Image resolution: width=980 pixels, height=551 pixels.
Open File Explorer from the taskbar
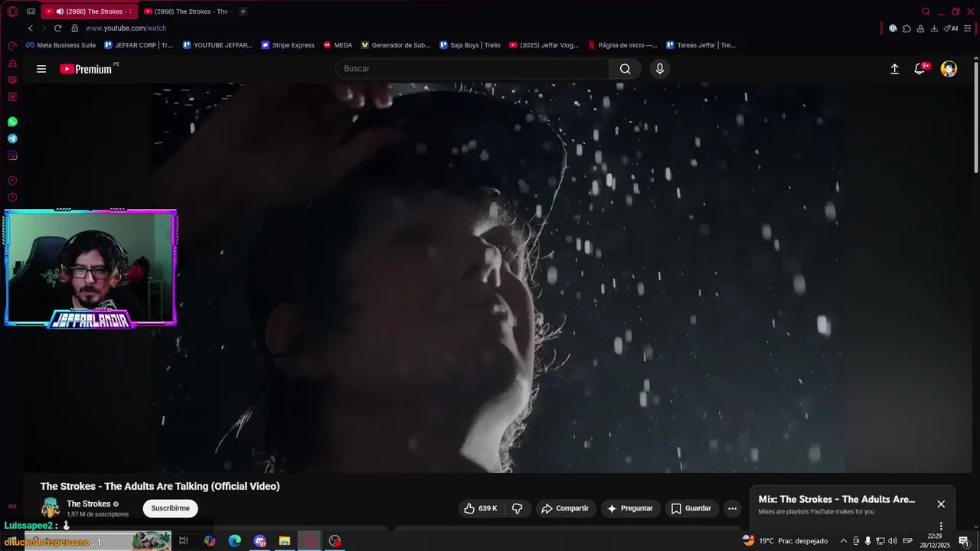[285, 541]
